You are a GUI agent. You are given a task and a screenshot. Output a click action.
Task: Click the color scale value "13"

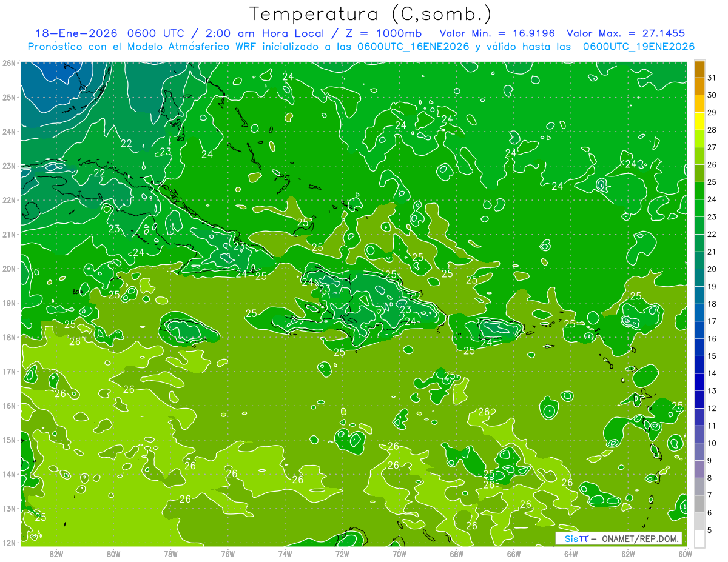pos(712,391)
